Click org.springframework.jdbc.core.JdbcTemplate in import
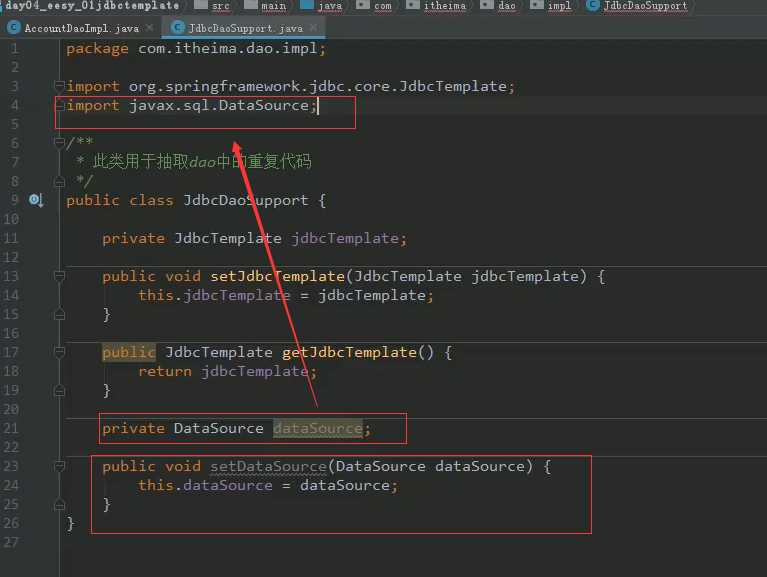The image size is (767, 577). coord(318,87)
